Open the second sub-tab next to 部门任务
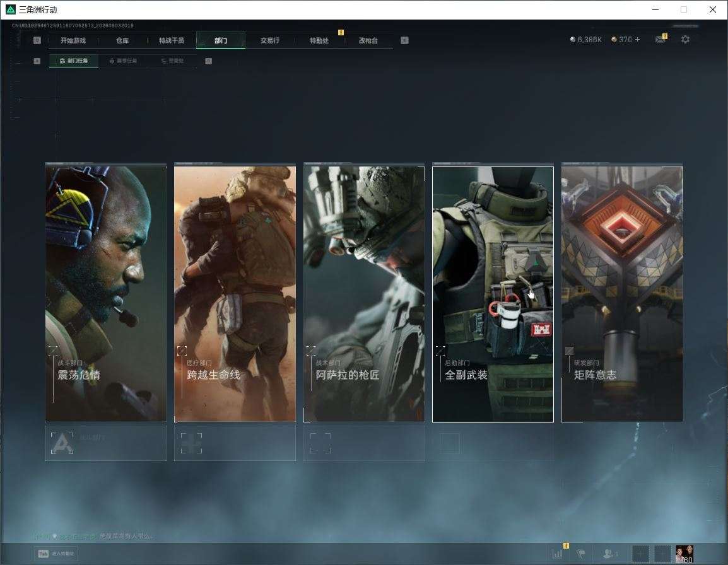This screenshot has width=728, height=565. [123, 61]
